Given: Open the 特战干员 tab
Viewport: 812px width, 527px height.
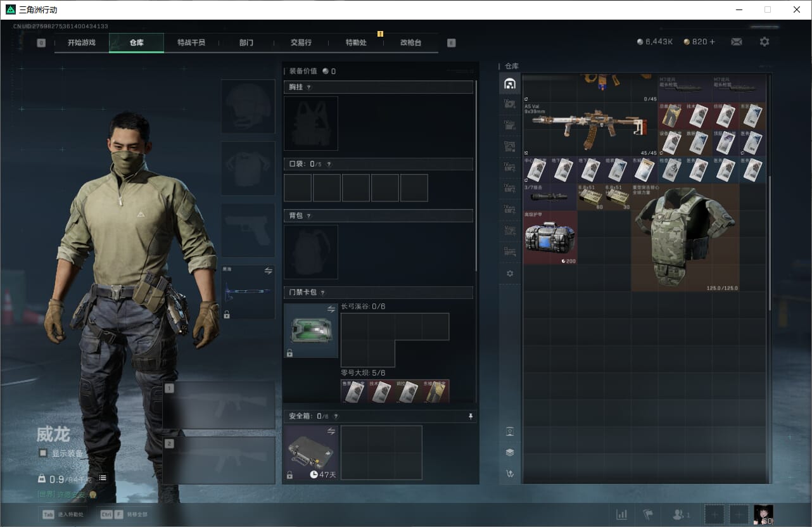Looking at the screenshot, I should point(191,42).
